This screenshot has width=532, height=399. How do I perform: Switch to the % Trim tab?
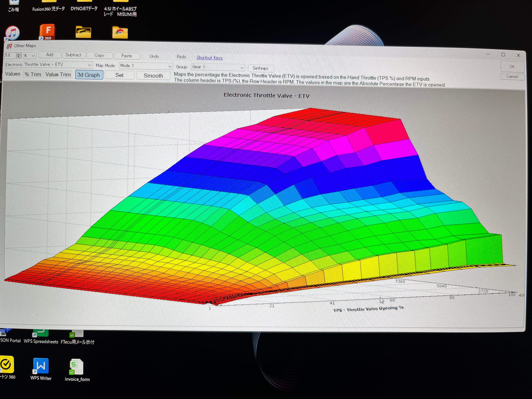tap(33, 74)
